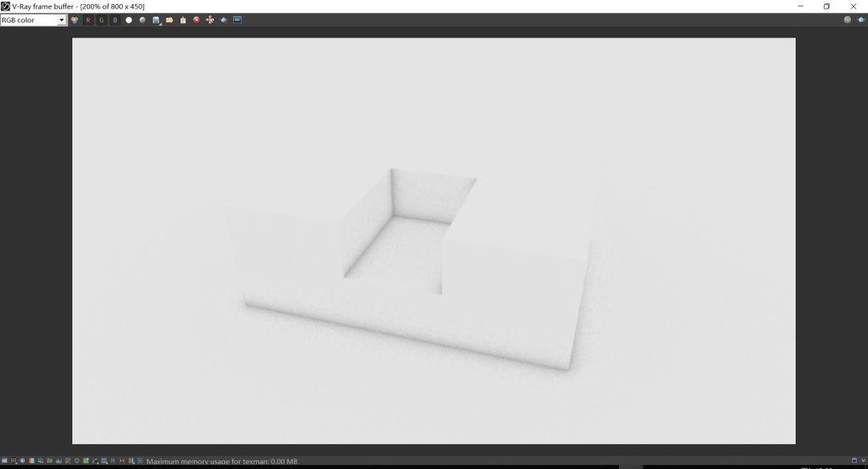Save the rendered image to file

[x=156, y=20]
